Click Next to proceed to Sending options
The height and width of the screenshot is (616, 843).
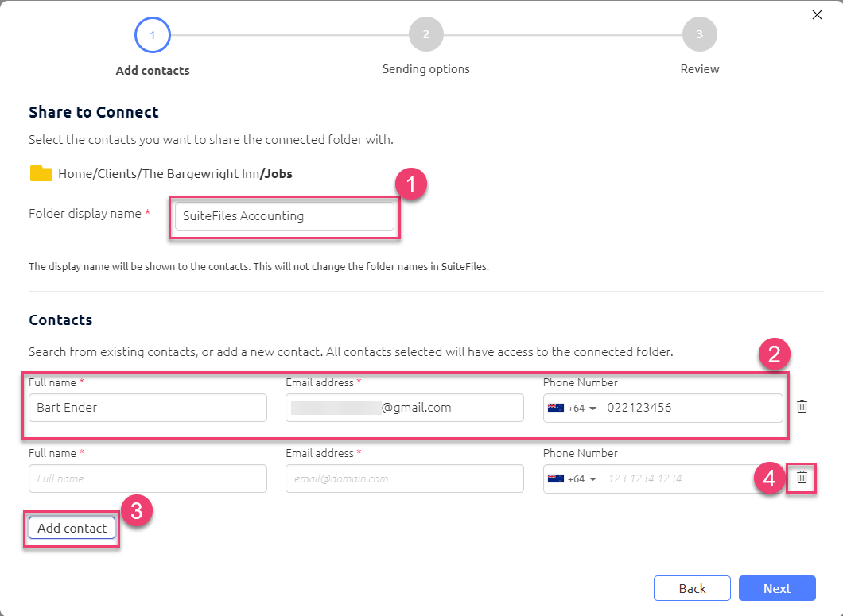(x=777, y=588)
